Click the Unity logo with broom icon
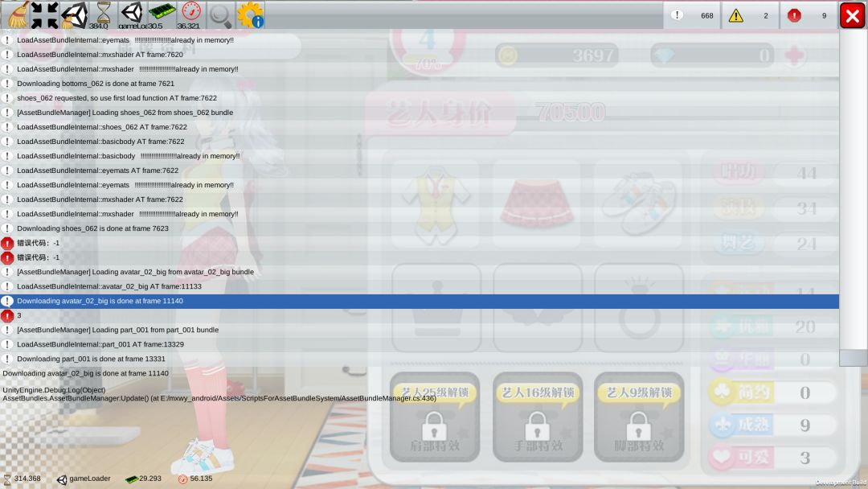 pyautogui.click(x=74, y=15)
